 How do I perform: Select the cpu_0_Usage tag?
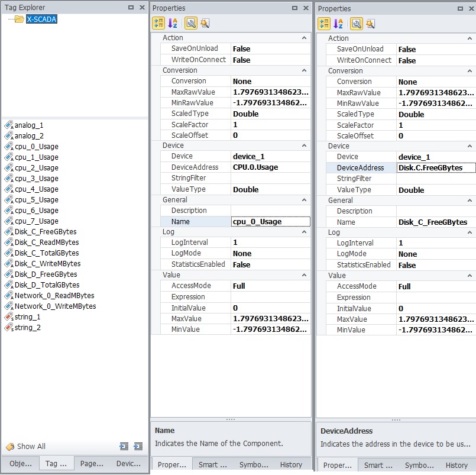[x=37, y=147]
